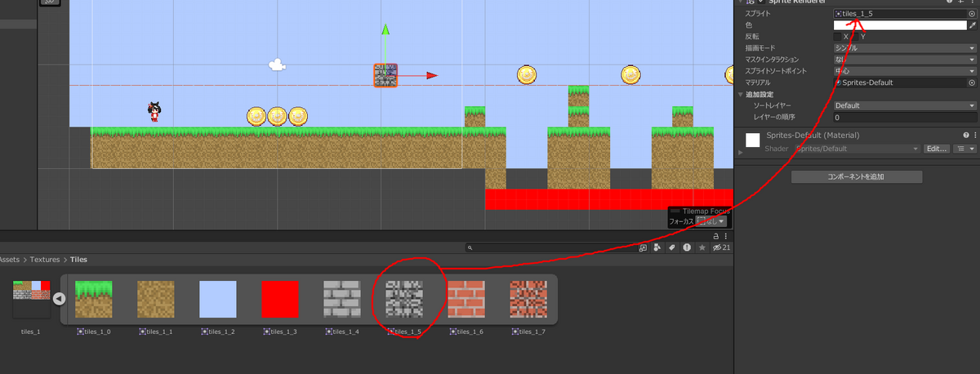Collapse tiles_1 sprite sheet arrow

[59, 299]
